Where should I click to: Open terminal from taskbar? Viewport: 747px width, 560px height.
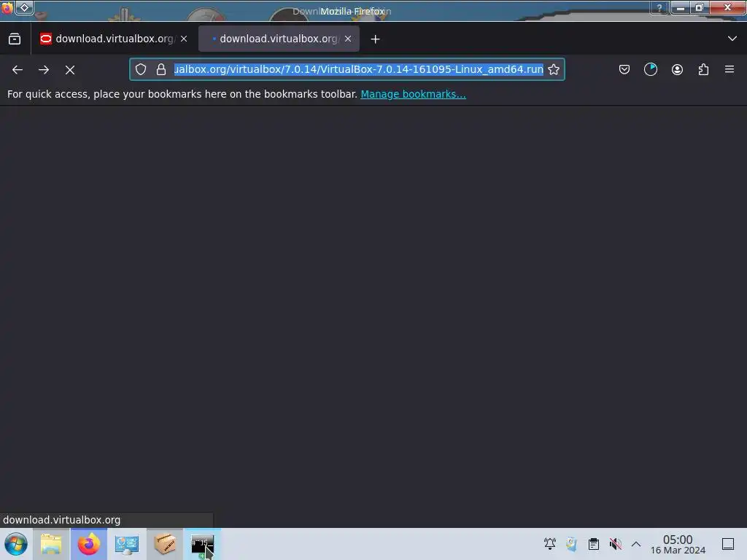coord(203,544)
